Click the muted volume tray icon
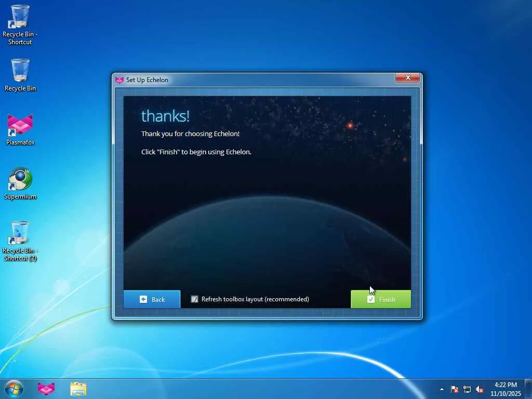Screen dimensions: 532x399 pyautogui.click(x=480, y=389)
